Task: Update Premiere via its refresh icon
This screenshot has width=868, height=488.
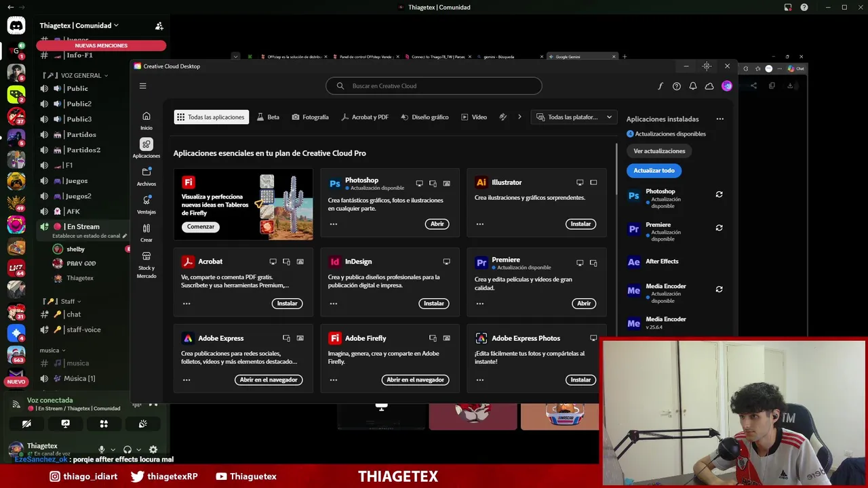Action: (719, 228)
